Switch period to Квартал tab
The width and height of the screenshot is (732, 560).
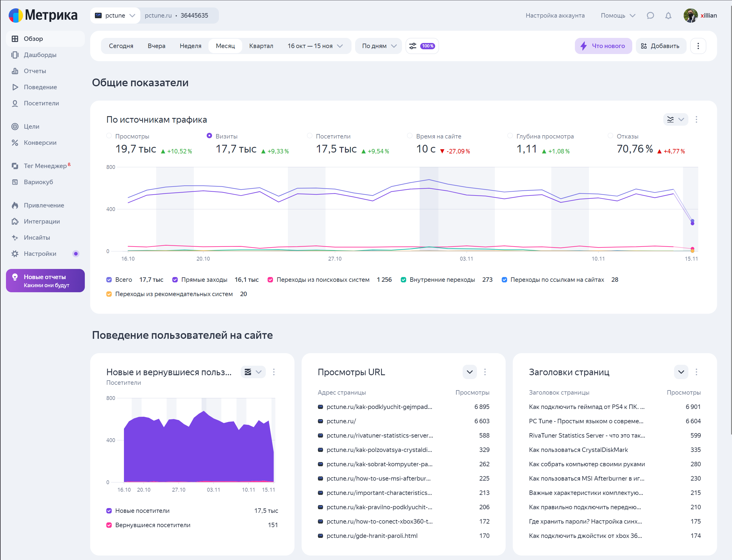(x=261, y=46)
